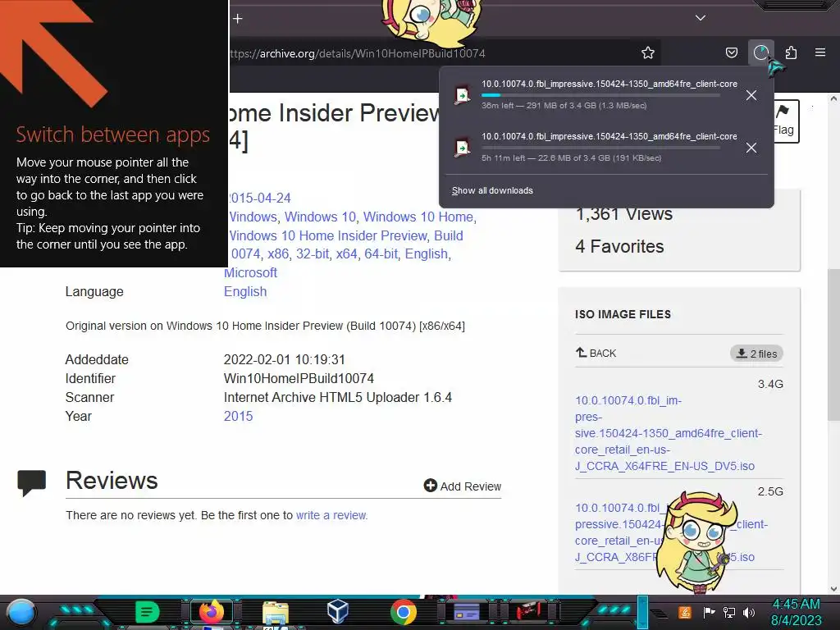Open the volume speaker tray icon
This screenshot has height=630, width=840.
748,612
